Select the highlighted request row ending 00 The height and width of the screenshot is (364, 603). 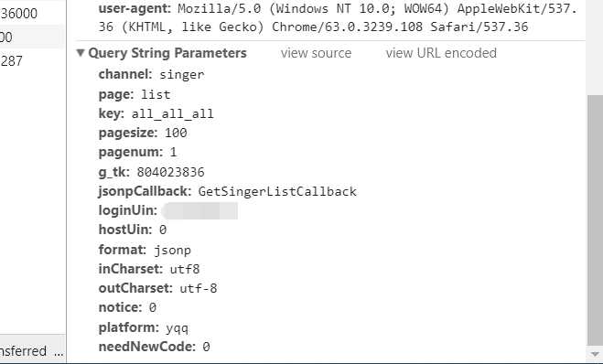coord(32,37)
